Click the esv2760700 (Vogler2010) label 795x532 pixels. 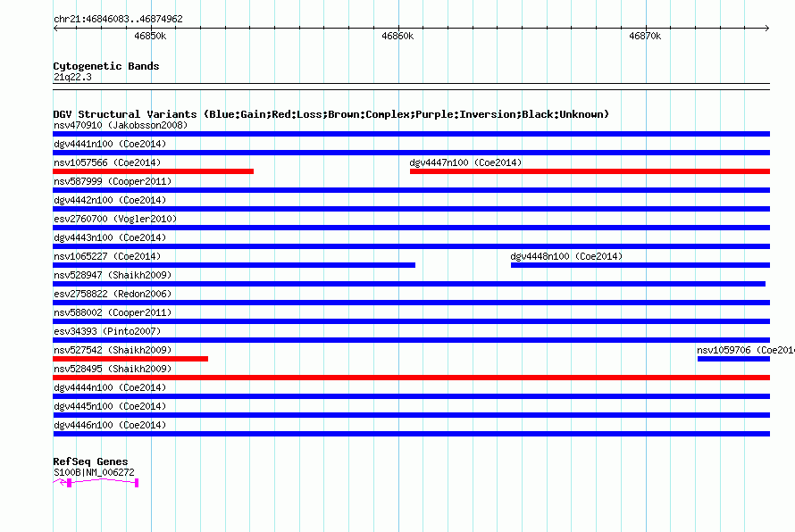[115, 219]
